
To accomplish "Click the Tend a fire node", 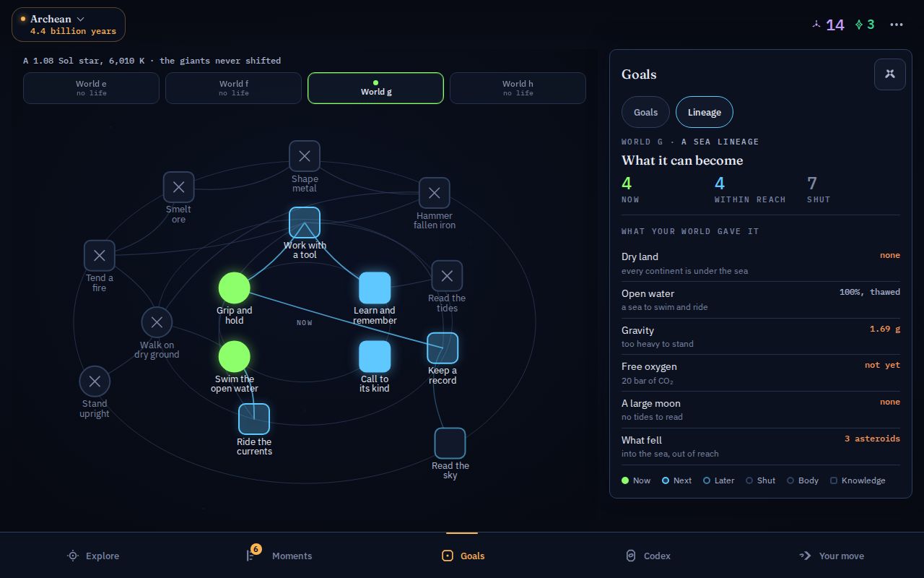I will point(100,255).
